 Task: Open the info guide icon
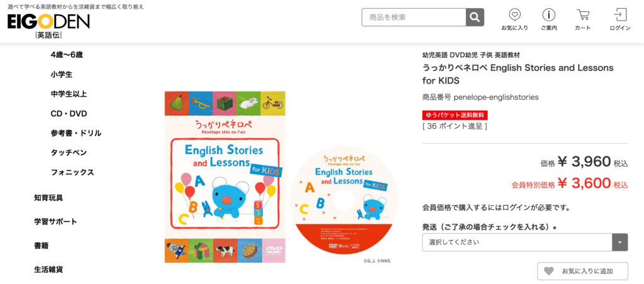pyautogui.click(x=548, y=14)
